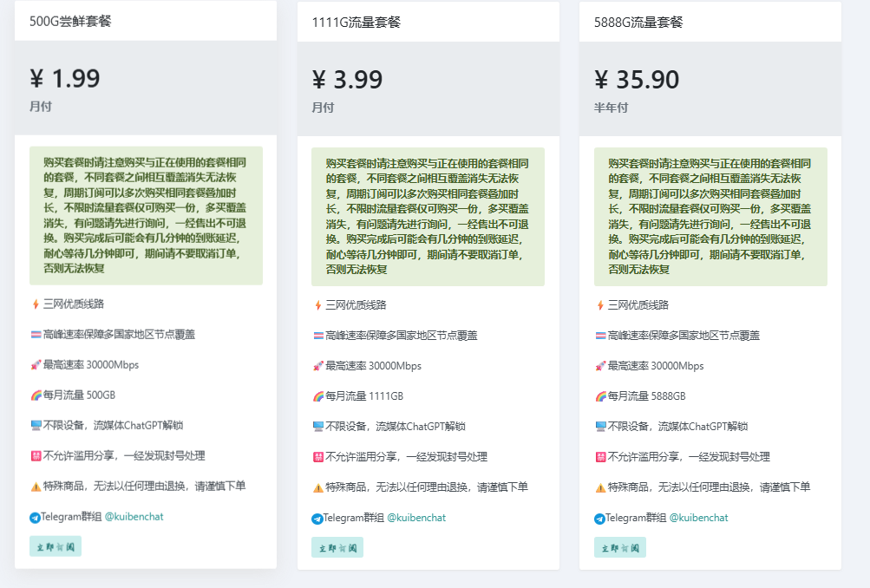This screenshot has width=870, height=588.
Task: Click the Telegram icon in the 500G plan
Action: tap(35, 518)
